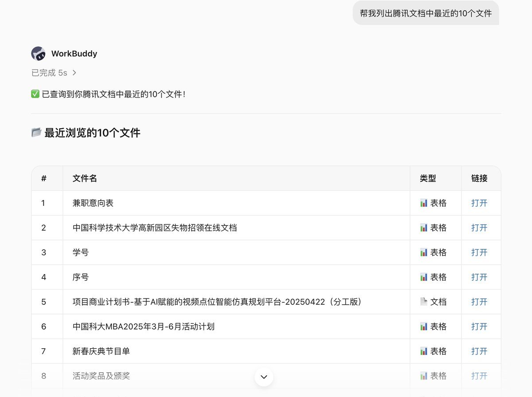
Task: Click the scroll-to-bottom arrow button
Action: [264, 377]
